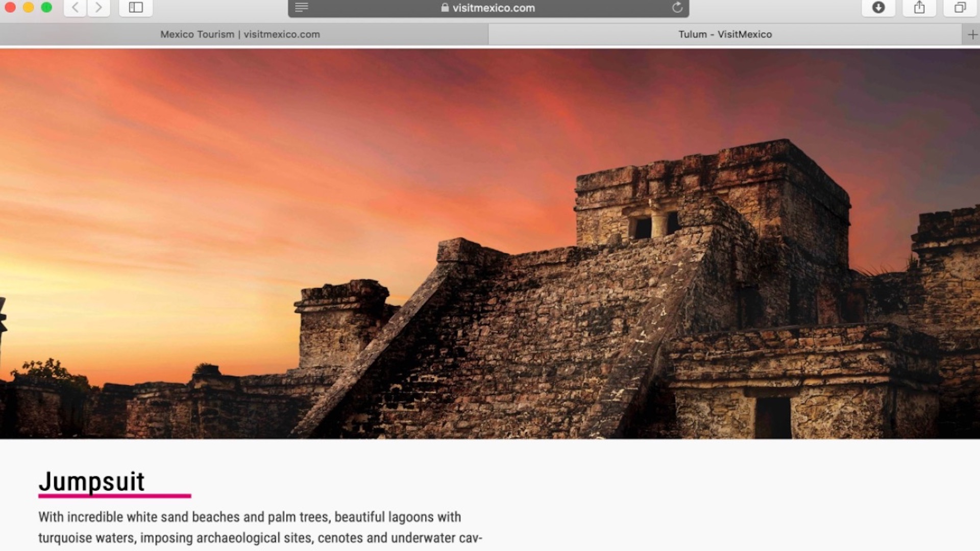Go forward to the next page
The width and height of the screenshot is (980, 551).
99,8
